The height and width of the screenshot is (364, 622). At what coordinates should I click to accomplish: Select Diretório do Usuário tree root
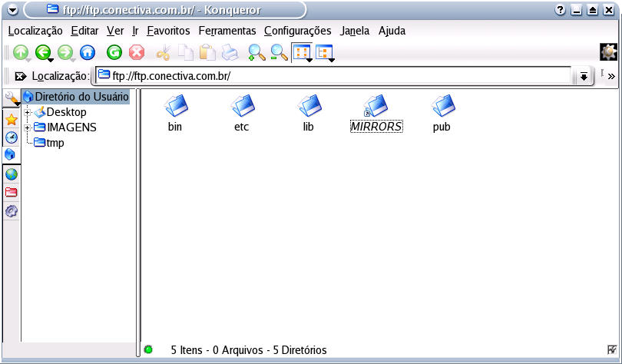pyautogui.click(x=76, y=96)
